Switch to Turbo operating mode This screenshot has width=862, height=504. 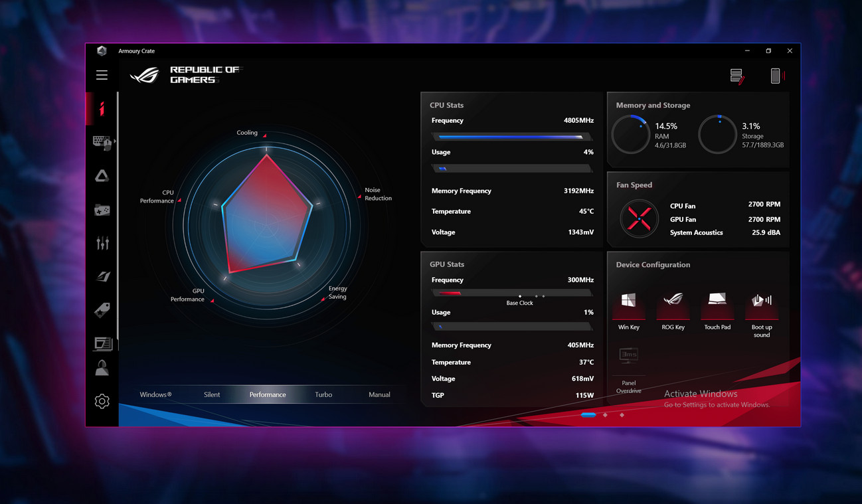click(x=323, y=394)
